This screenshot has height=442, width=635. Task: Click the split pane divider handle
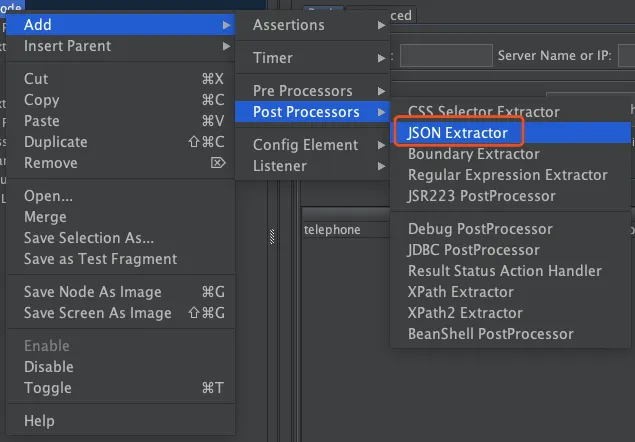point(272,237)
